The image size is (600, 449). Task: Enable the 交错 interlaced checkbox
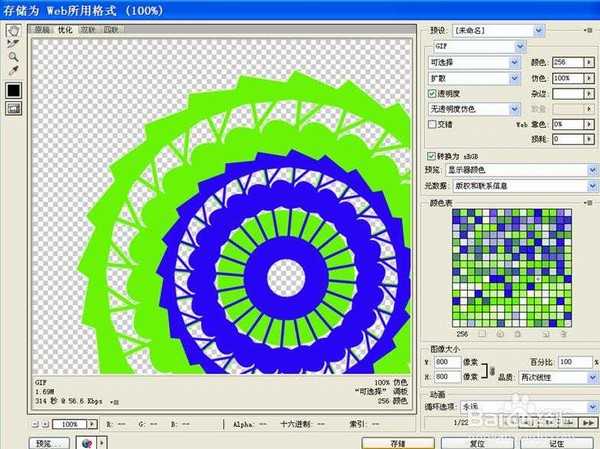point(432,124)
